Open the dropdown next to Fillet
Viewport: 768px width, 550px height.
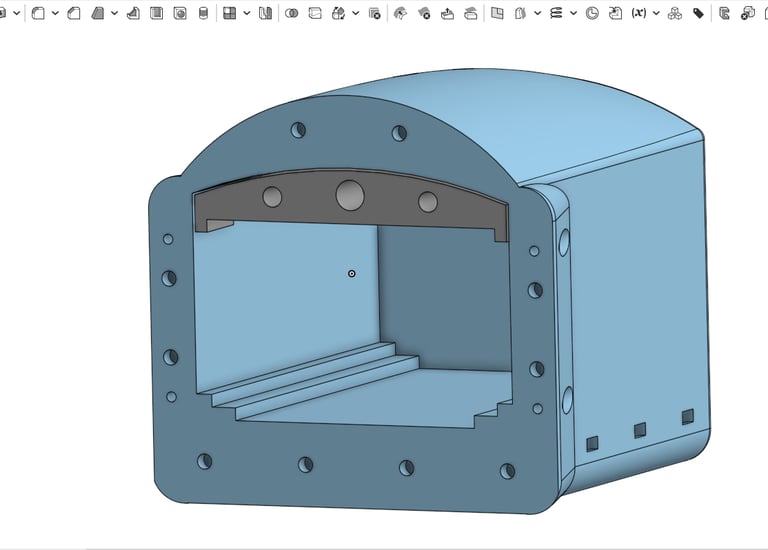[x=55, y=13]
